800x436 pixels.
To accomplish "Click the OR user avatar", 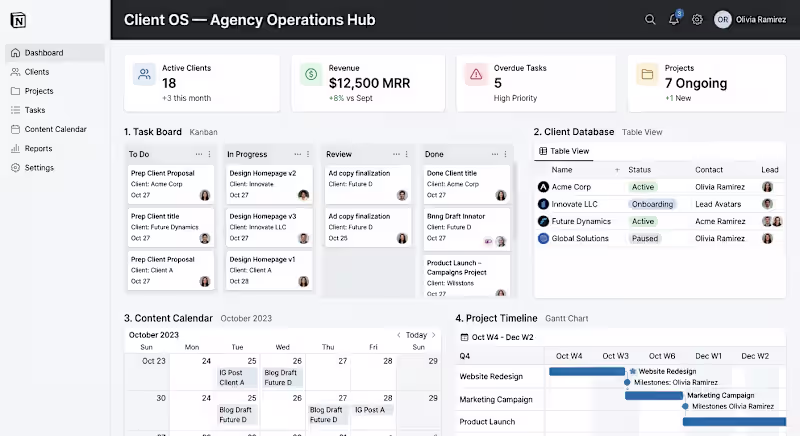I will pyautogui.click(x=722, y=19).
